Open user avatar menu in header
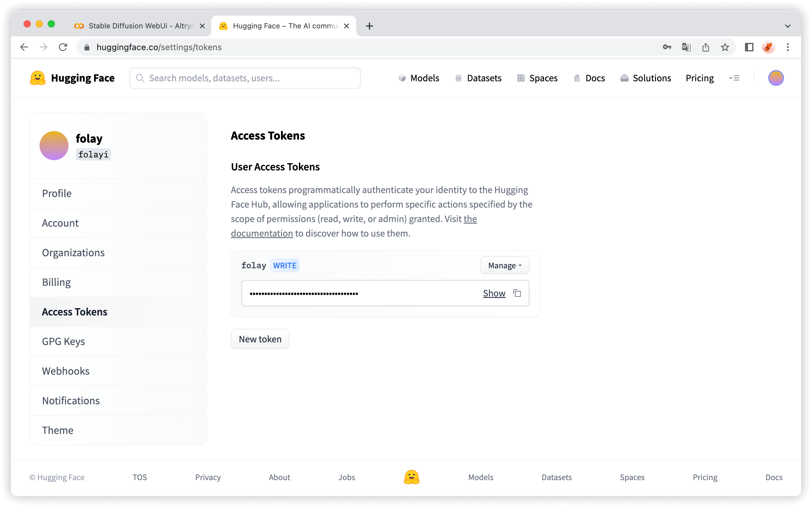Screen dimensions: 812x507 click(x=775, y=78)
